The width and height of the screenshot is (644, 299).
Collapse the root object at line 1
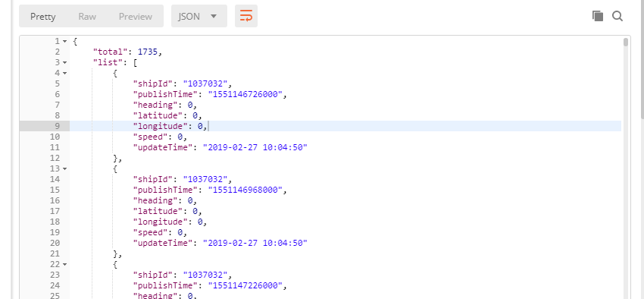tap(64, 41)
